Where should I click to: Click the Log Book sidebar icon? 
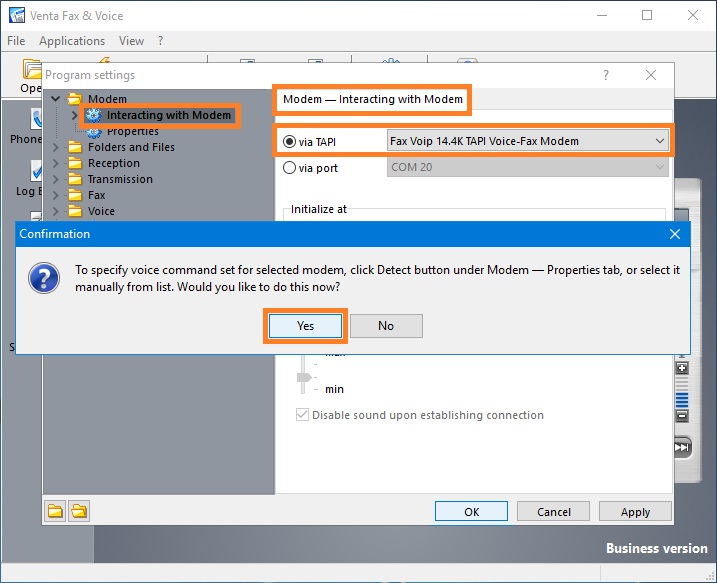[x=36, y=171]
